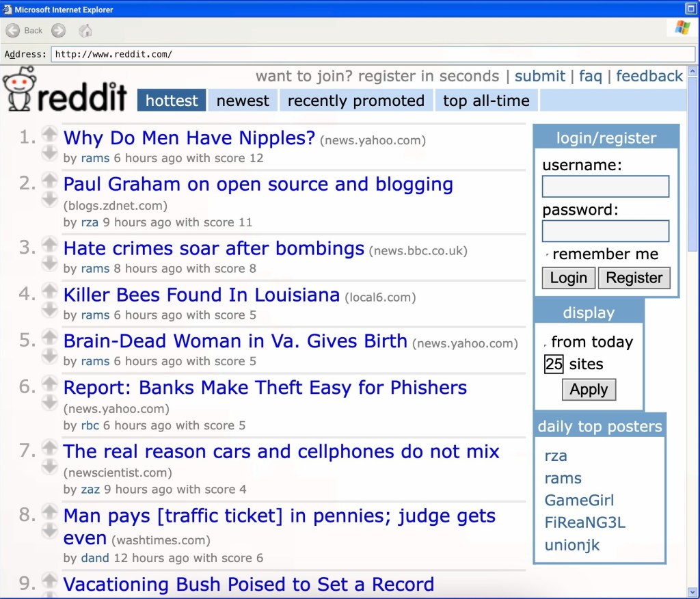Upvote the Hate crimes soar after bombings post
The height and width of the screenshot is (599, 700).
(49, 244)
